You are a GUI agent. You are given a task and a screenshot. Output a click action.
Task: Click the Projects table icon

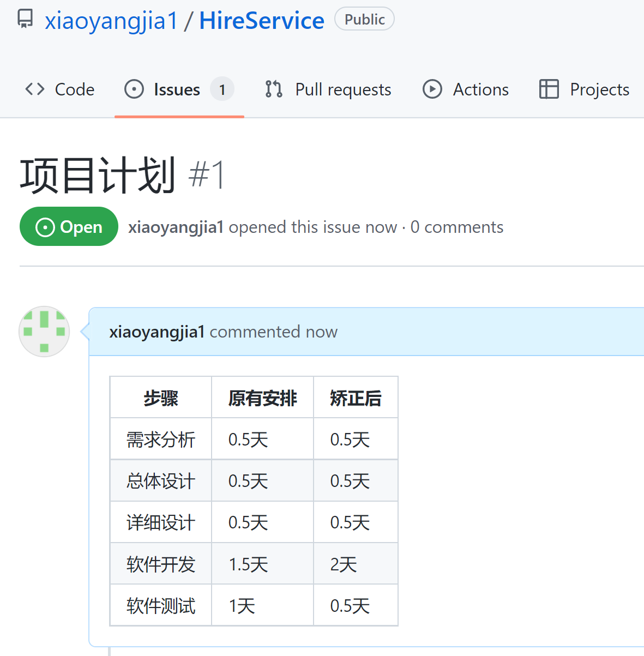(x=549, y=89)
